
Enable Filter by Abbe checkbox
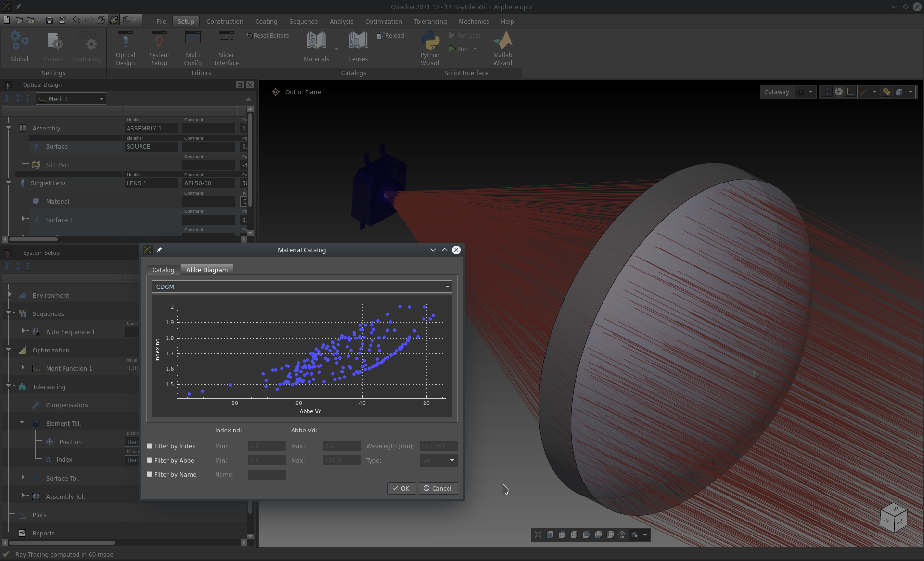[x=150, y=460]
